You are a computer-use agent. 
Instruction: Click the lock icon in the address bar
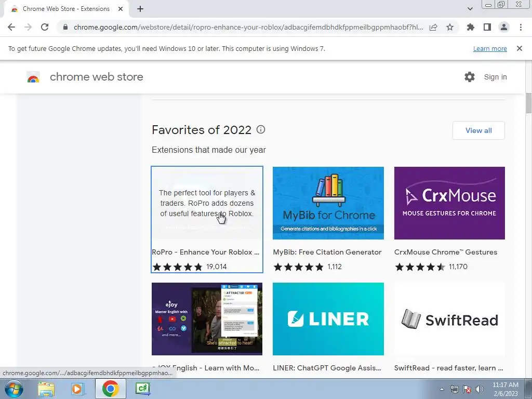coord(65,27)
